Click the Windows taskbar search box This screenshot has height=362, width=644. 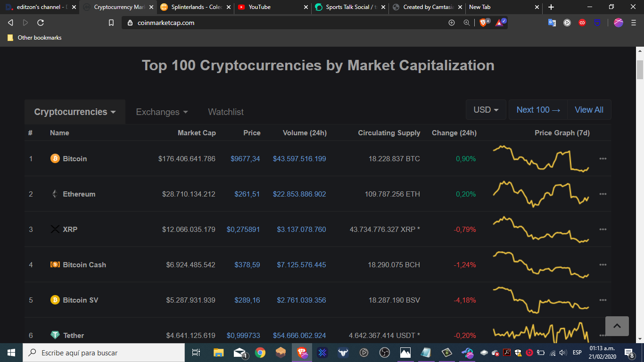pyautogui.click(x=104, y=353)
